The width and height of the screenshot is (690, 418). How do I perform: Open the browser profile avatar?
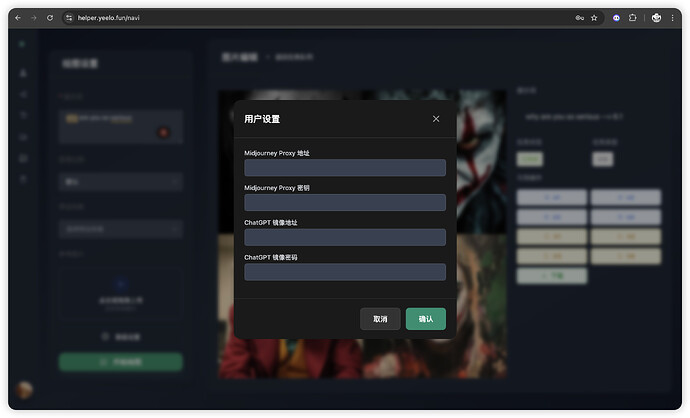[x=656, y=18]
